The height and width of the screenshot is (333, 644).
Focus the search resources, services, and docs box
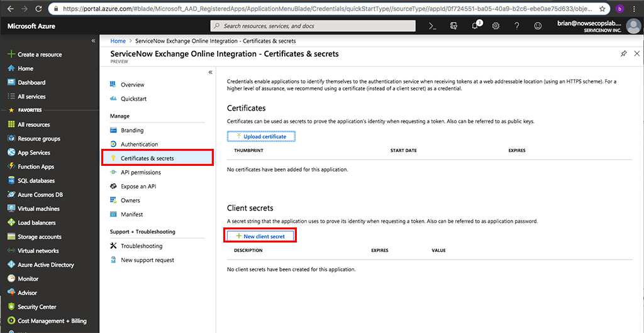313,26
